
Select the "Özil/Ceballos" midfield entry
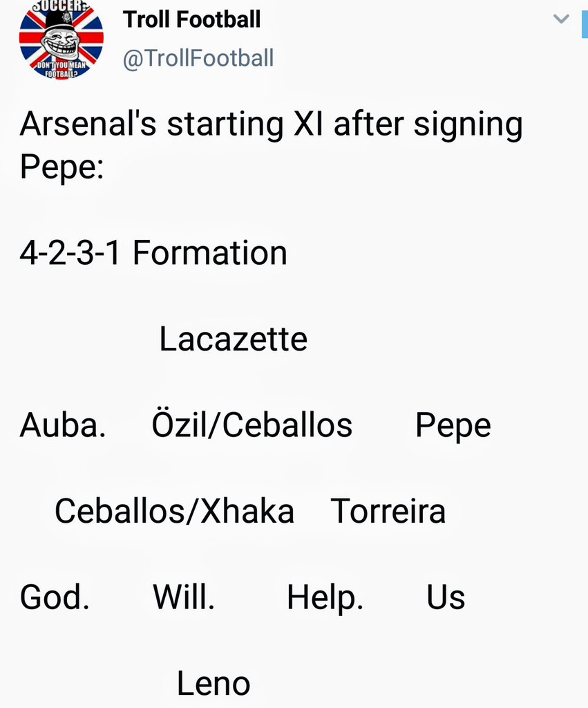[x=252, y=425]
